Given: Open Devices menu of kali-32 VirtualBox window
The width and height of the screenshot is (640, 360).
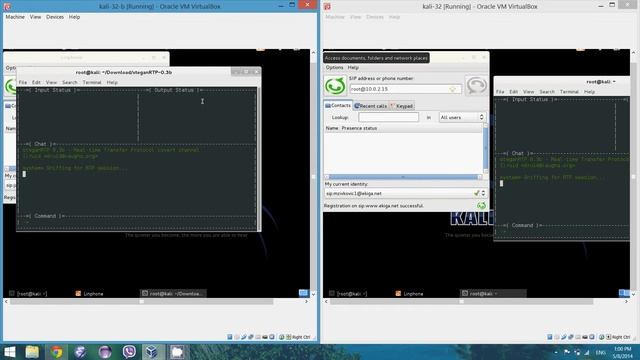Looking at the screenshot, I should tap(375, 17).
